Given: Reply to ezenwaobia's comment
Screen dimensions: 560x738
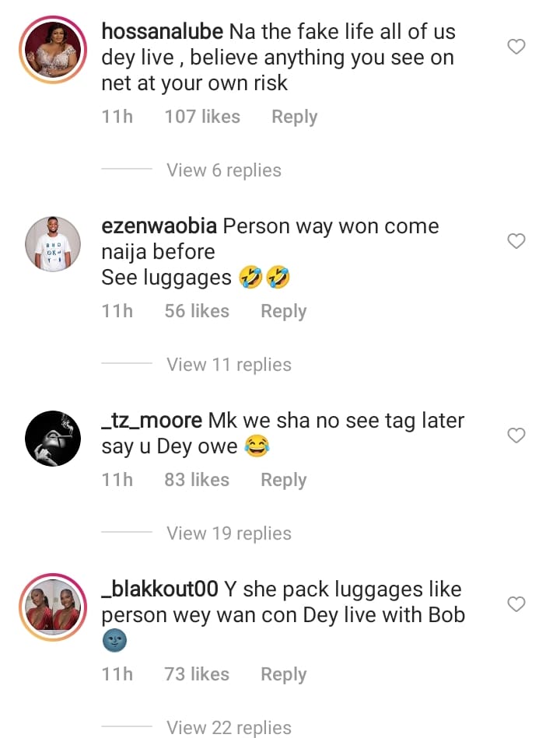Looking at the screenshot, I should point(284,311).
